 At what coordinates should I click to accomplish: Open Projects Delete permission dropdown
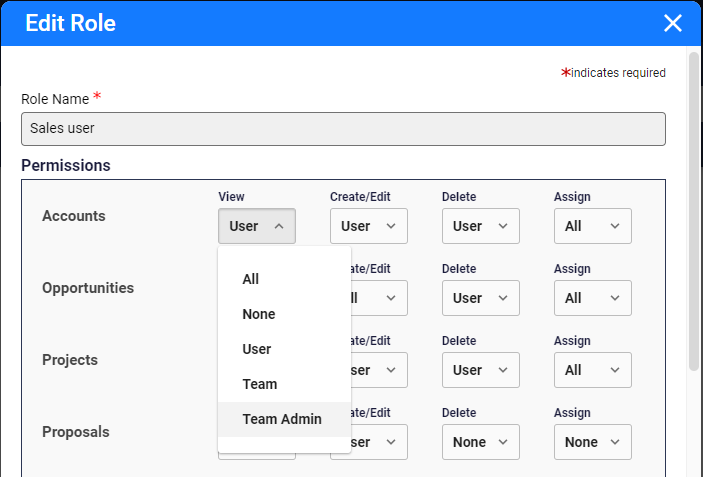click(x=481, y=370)
